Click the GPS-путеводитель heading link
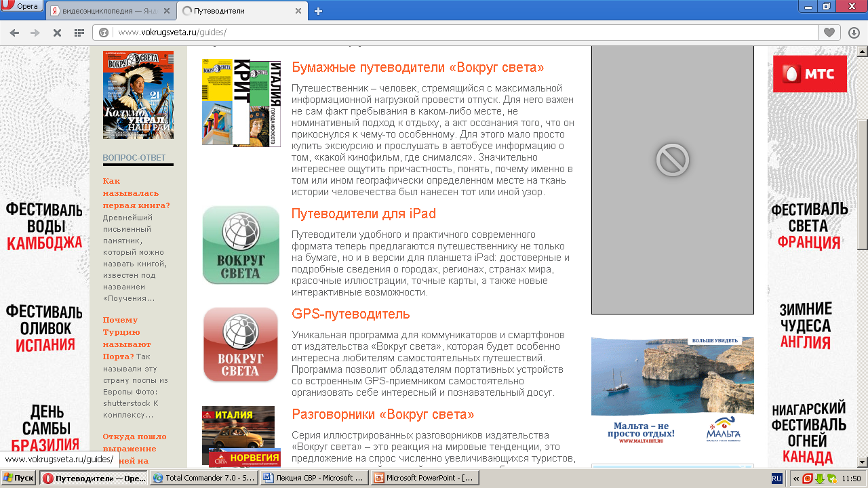 point(351,314)
